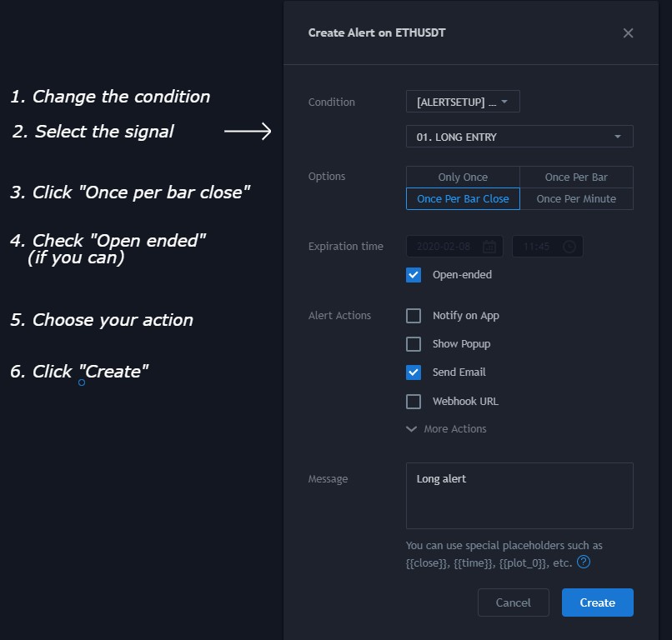Enable the Webhook URL checkbox
This screenshot has width=672, height=640.
tap(414, 402)
